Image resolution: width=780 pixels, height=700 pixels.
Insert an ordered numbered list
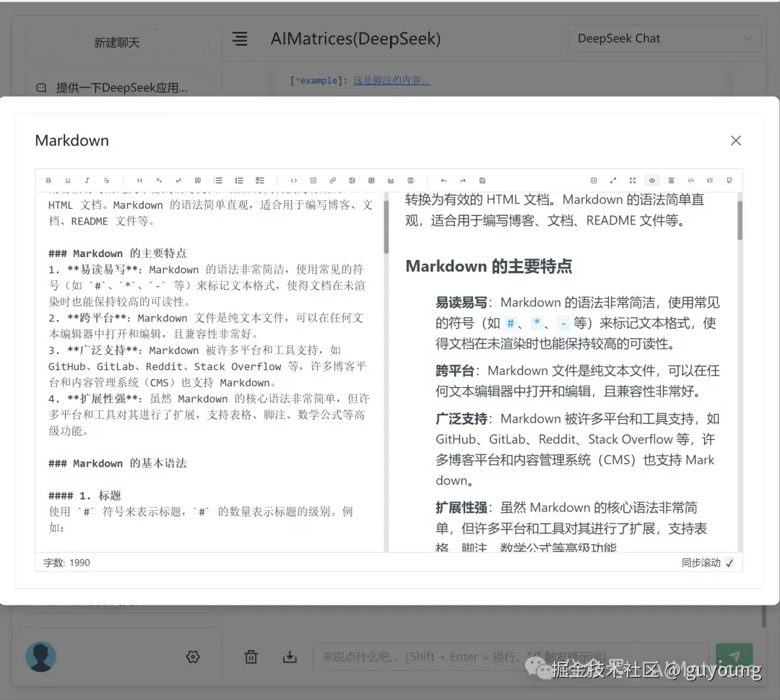239,181
